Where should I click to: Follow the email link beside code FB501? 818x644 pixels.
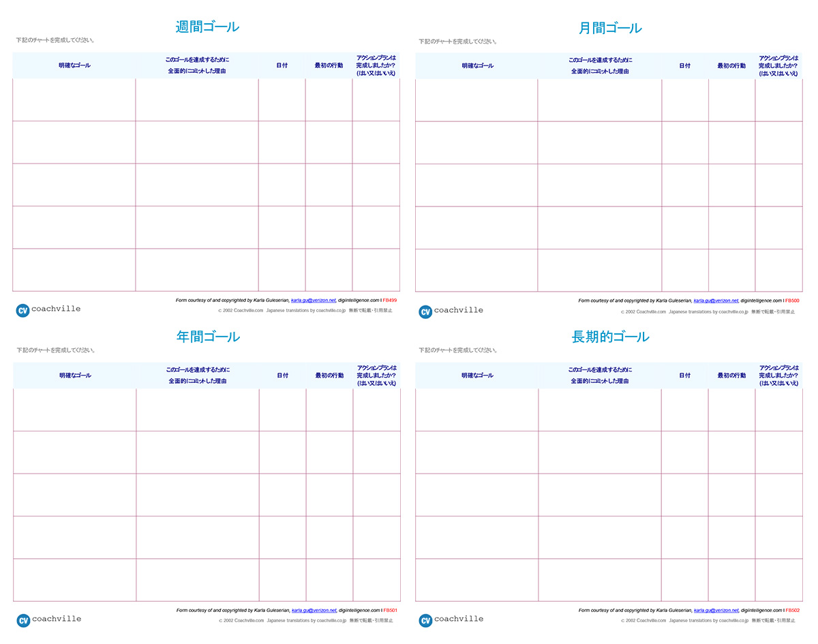314,610
